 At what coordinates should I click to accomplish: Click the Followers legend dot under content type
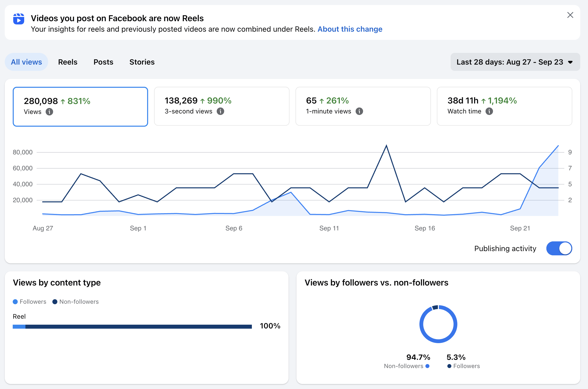(15, 302)
